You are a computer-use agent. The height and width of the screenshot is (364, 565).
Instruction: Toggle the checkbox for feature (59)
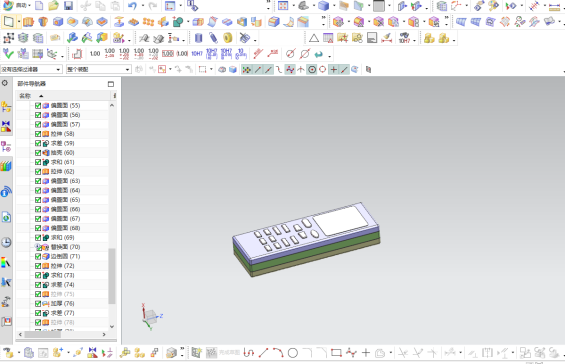pyautogui.click(x=37, y=143)
